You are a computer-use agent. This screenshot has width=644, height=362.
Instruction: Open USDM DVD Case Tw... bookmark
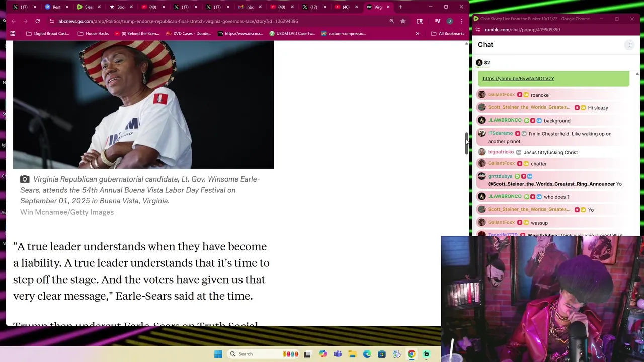pos(292,34)
